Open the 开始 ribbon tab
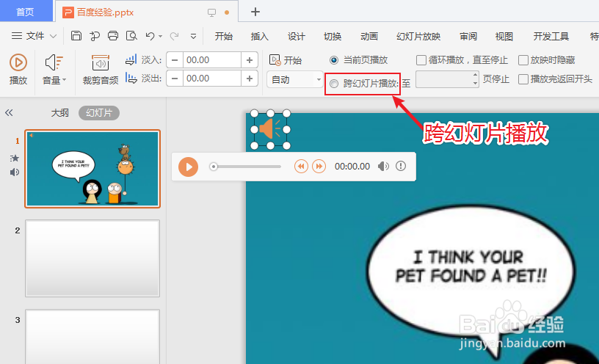 coord(223,36)
